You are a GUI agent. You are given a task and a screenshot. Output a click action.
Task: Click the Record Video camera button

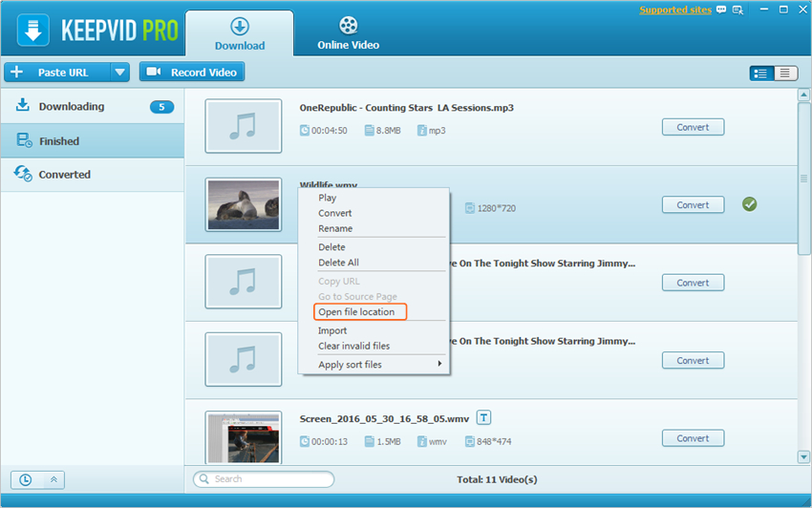(192, 72)
